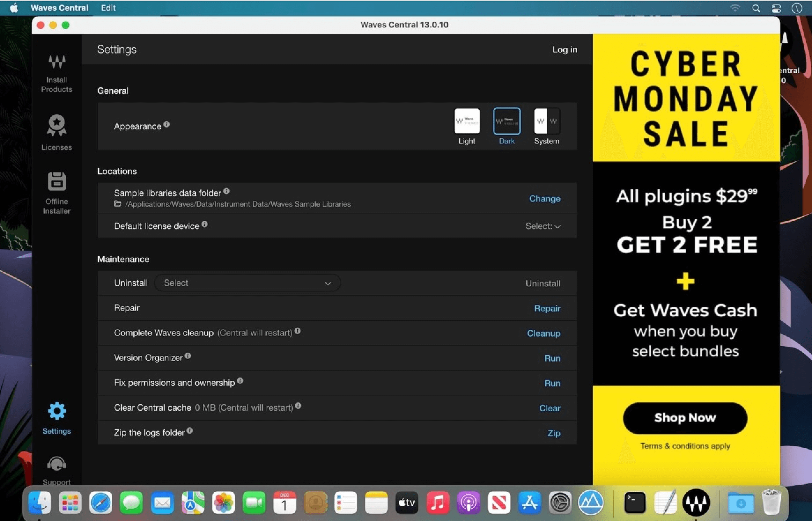This screenshot has width=812, height=521.
Task: Open the Notes app in the Dock
Action: click(x=376, y=503)
